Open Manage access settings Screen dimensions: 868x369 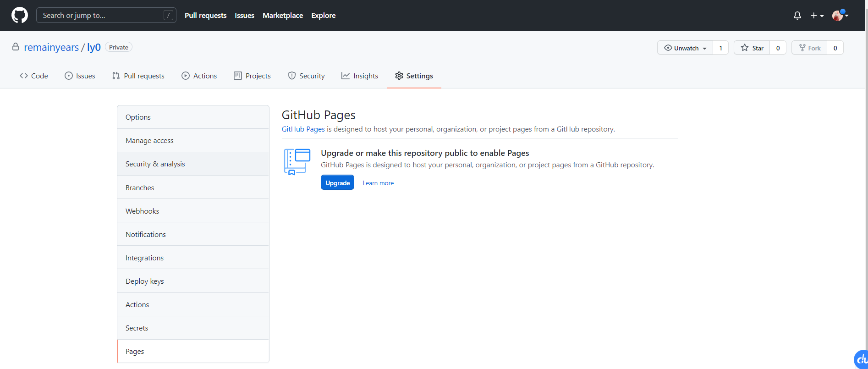tap(193, 140)
